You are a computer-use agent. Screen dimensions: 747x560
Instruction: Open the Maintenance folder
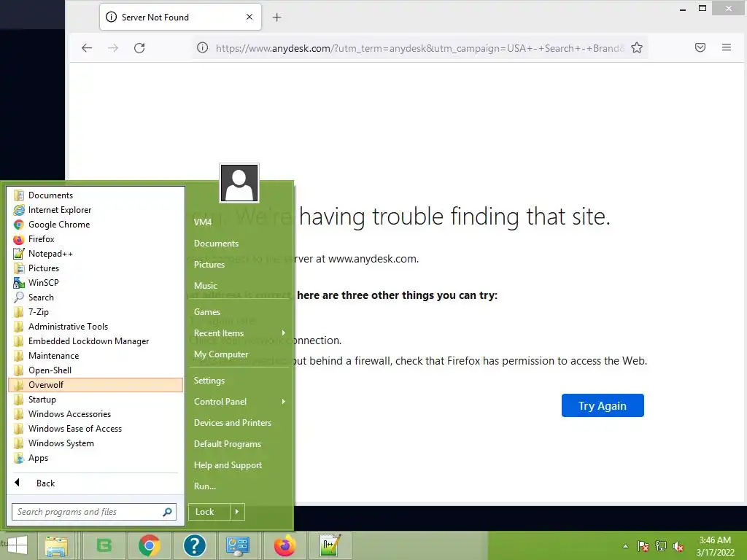point(96,356)
